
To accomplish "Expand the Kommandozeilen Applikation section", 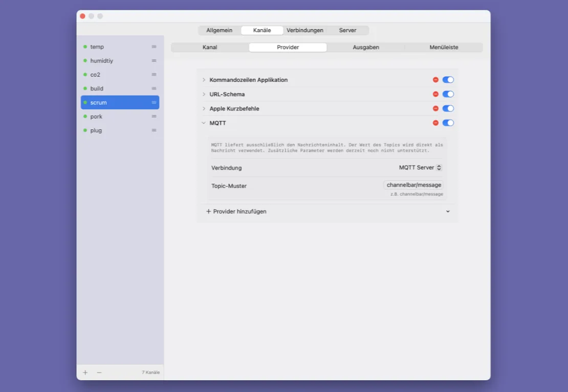I will (204, 80).
